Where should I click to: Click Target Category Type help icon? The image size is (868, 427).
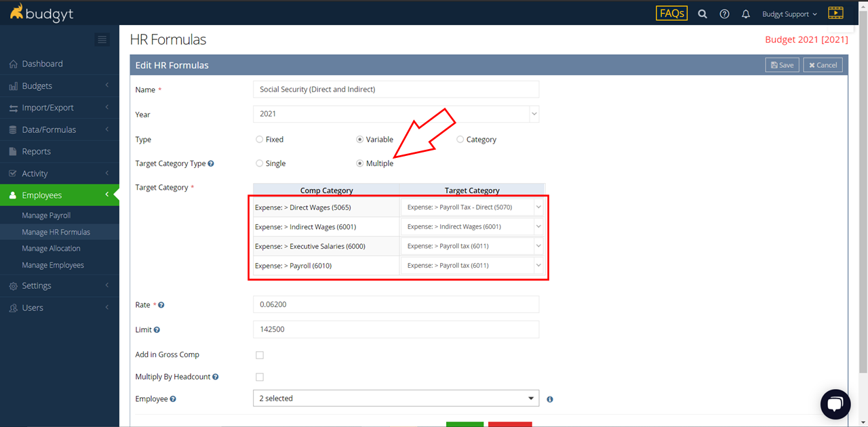pos(211,163)
